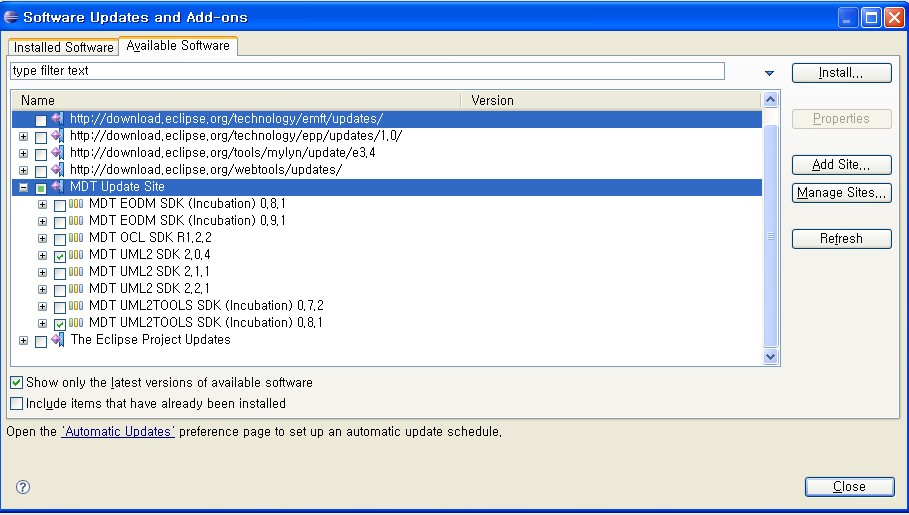Click the category icon of MDT UML2 SDK 2.1.1
909x515 pixels.
click(x=76, y=271)
